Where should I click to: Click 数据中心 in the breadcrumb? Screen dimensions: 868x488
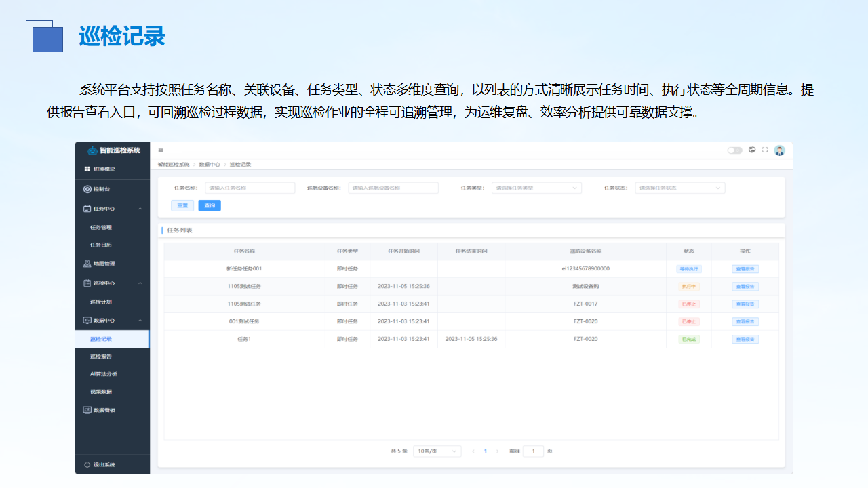pos(209,165)
